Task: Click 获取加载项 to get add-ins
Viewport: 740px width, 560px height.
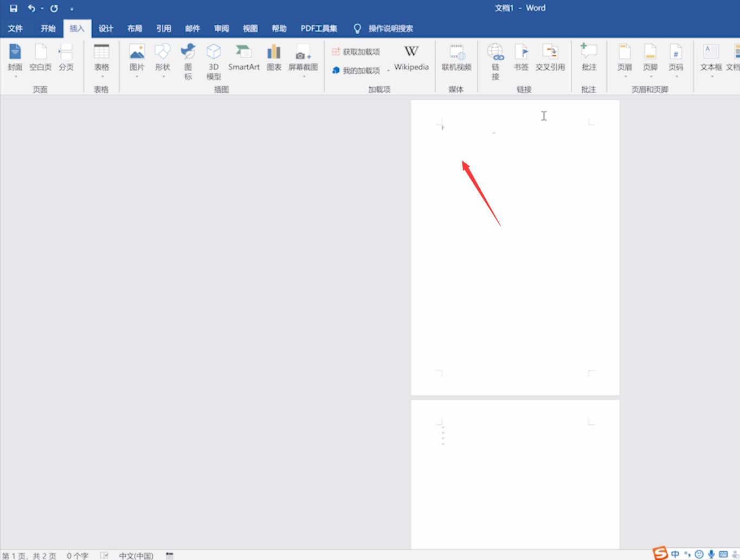Action: pos(356,52)
